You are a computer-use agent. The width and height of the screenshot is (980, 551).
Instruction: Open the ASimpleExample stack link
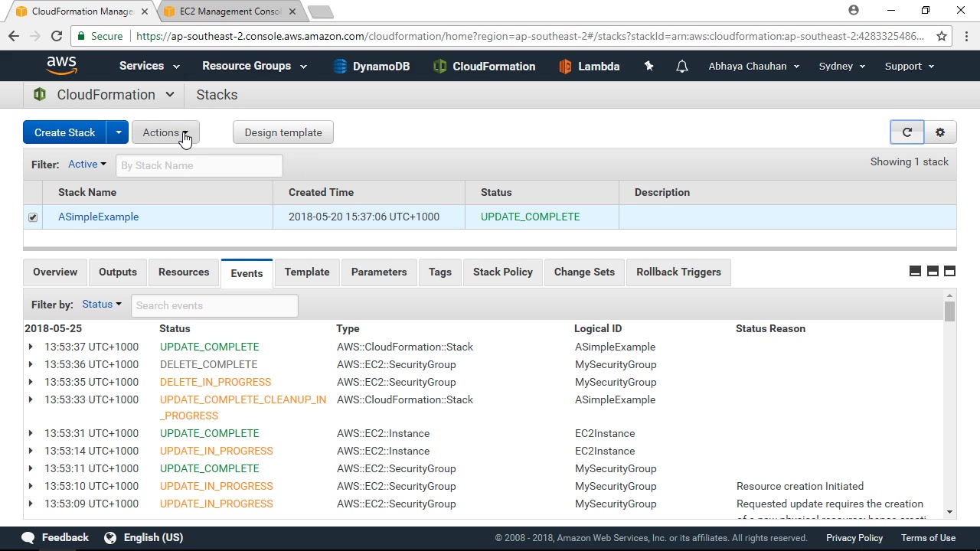click(99, 217)
